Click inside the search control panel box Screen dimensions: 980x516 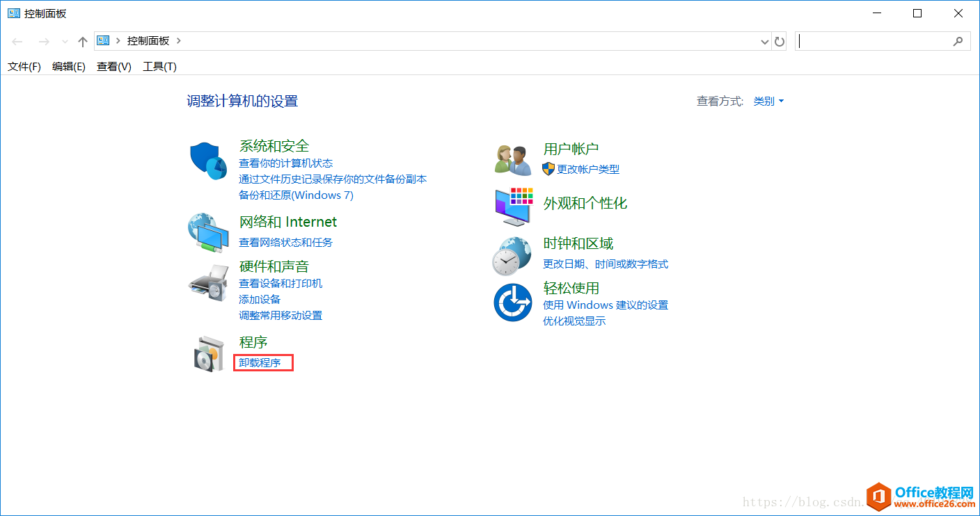(x=874, y=42)
